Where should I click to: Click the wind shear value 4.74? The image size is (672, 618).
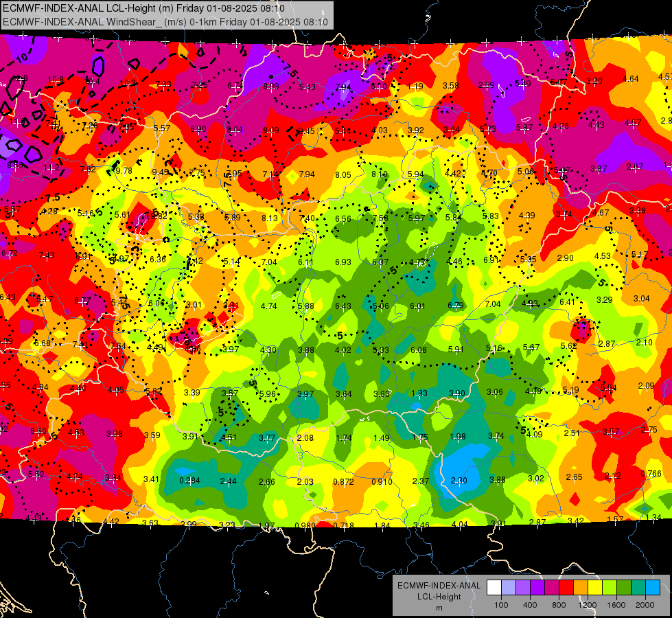(269, 306)
